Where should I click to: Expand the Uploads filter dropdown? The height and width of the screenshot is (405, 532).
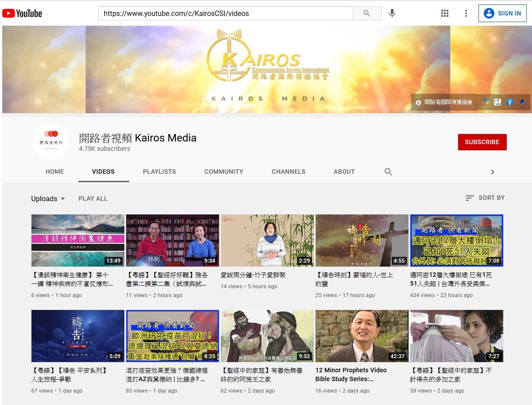[48, 199]
